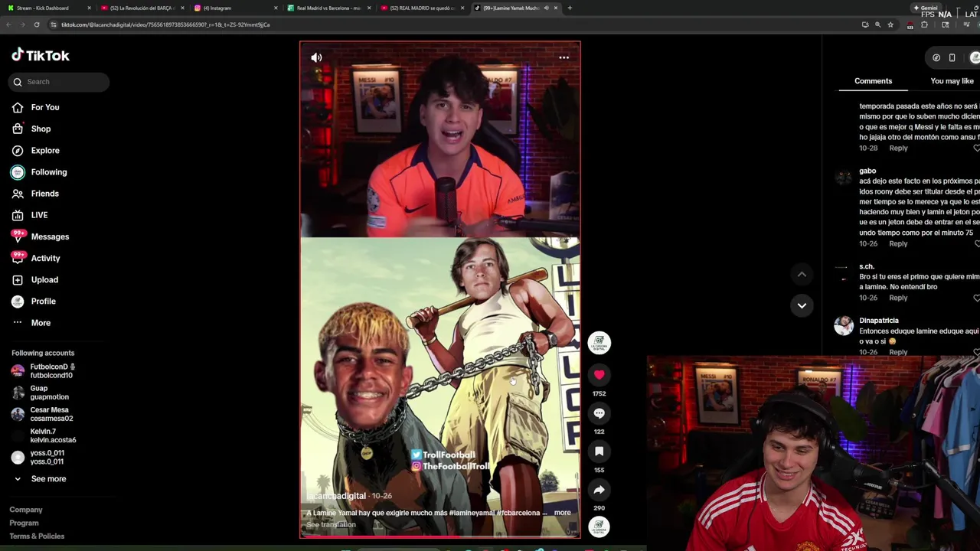
Task: Open the Gemini button in the browser
Action: [x=926, y=8]
